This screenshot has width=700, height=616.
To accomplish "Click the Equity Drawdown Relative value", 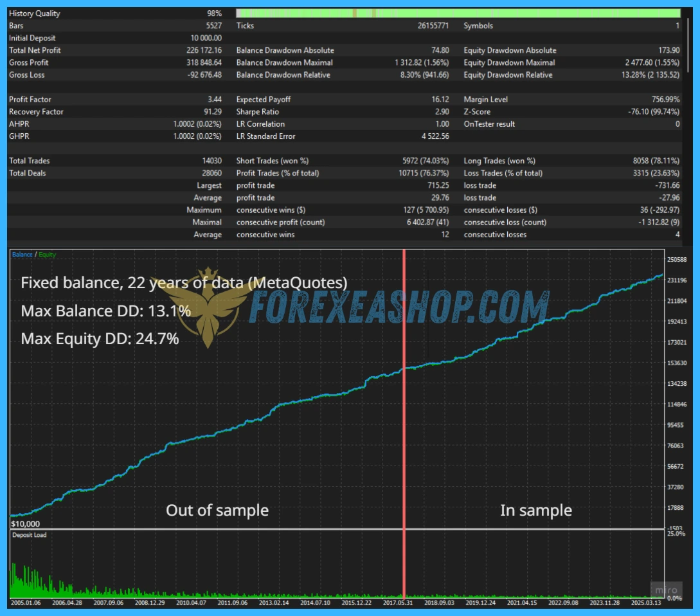I will click(x=650, y=75).
